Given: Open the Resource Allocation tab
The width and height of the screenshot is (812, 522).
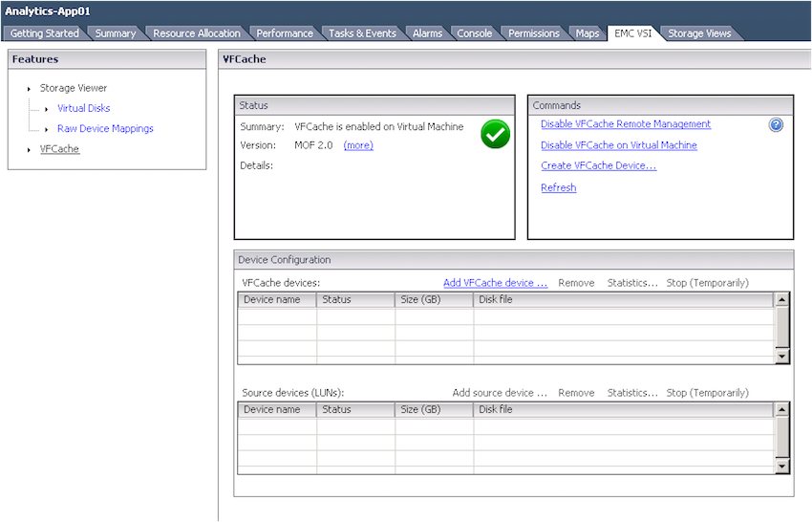Looking at the screenshot, I should 196,33.
